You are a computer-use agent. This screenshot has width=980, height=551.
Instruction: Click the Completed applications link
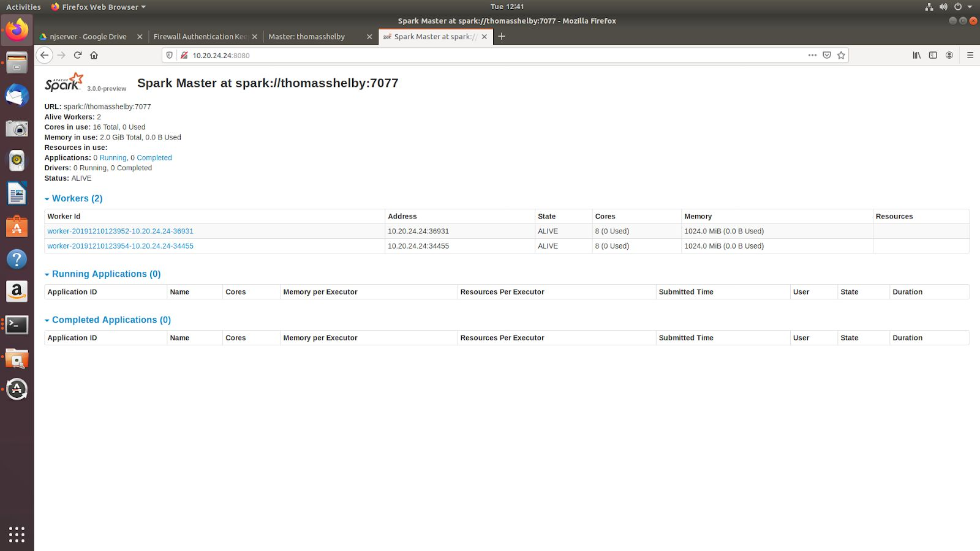tap(154, 158)
